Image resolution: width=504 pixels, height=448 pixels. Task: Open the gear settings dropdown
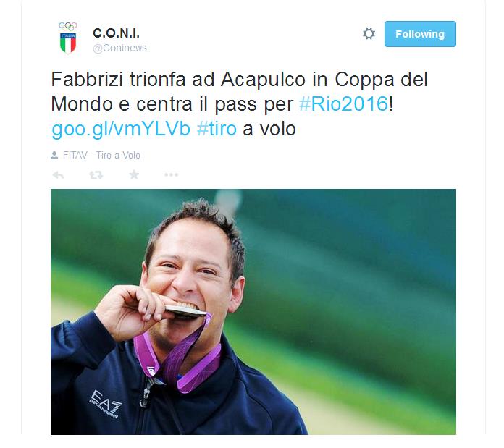coord(369,34)
